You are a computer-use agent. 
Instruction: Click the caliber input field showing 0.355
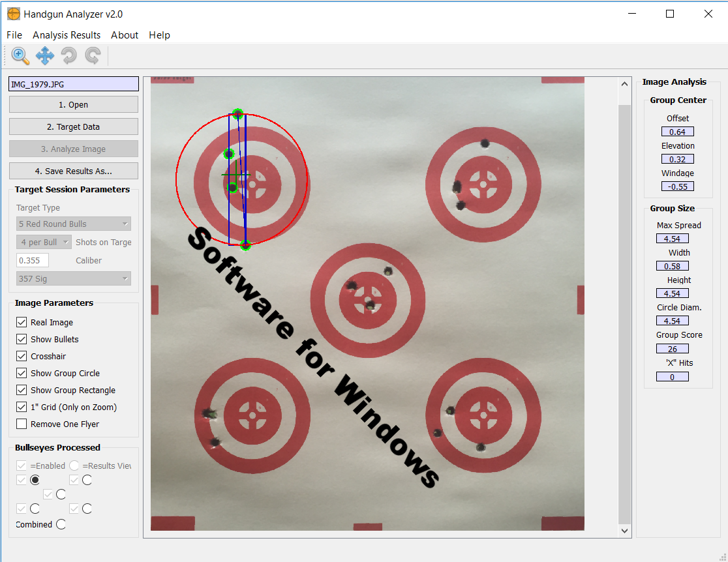[x=32, y=259]
